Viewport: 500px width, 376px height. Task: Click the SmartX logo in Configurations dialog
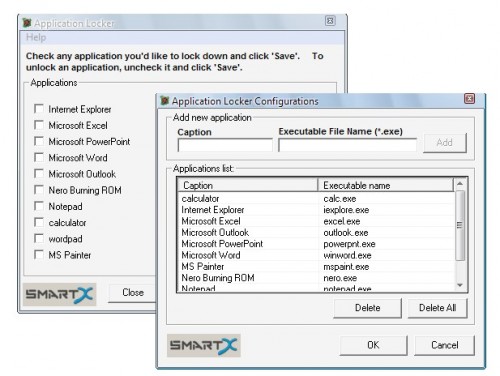click(204, 345)
